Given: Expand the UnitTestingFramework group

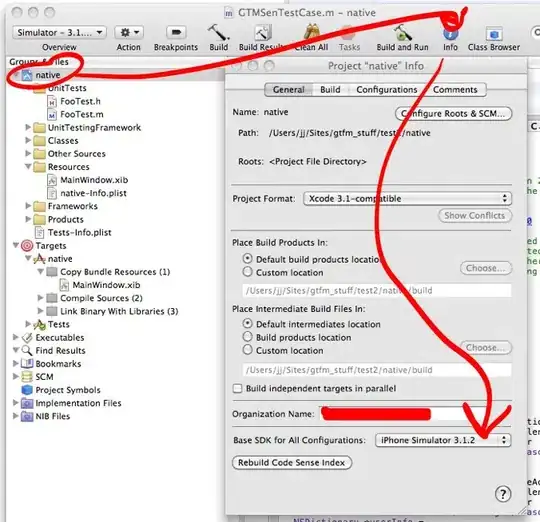Looking at the screenshot, I should pyautogui.click(x=28, y=127).
